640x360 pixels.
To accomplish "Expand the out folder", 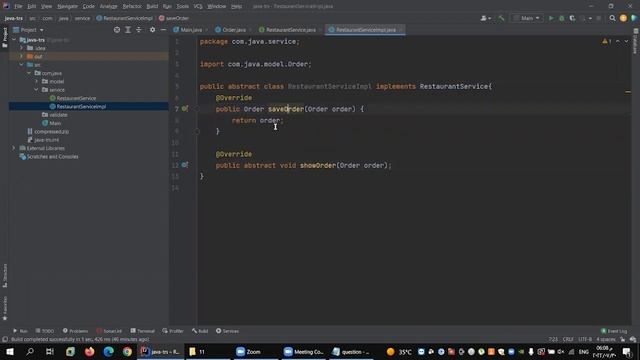I will (22, 56).
